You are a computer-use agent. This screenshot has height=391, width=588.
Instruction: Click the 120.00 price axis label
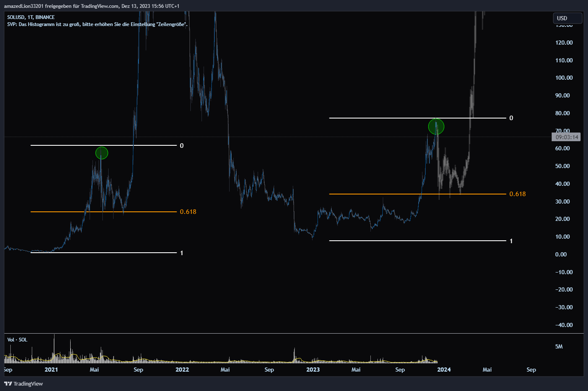click(x=564, y=43)
